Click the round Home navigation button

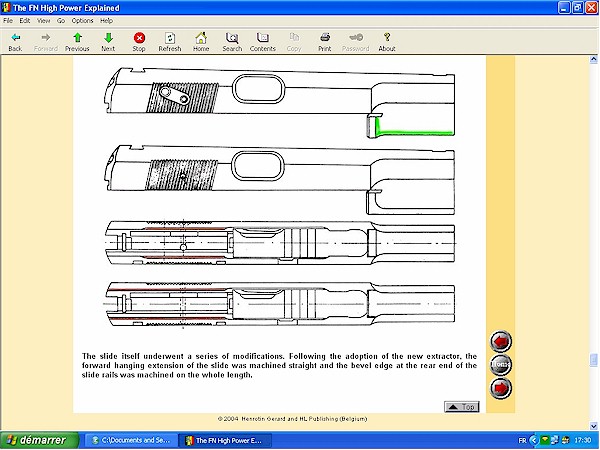click(x=501, y=364)
